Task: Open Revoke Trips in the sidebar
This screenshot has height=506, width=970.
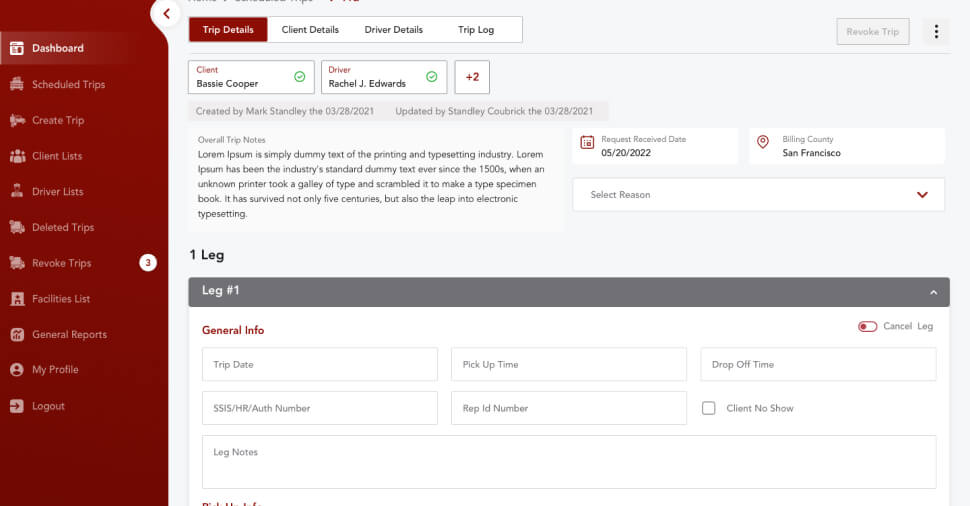Action: (62, 263)
